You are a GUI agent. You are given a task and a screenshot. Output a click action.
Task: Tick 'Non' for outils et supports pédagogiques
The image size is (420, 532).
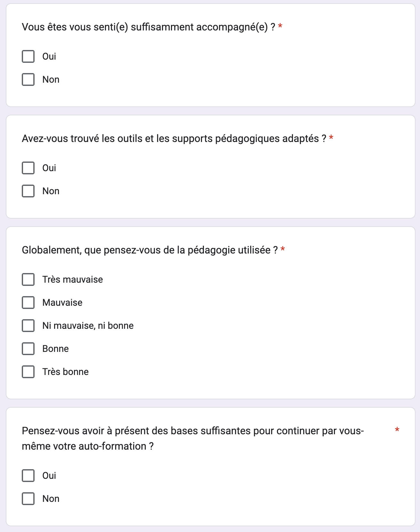click(28, 191)
